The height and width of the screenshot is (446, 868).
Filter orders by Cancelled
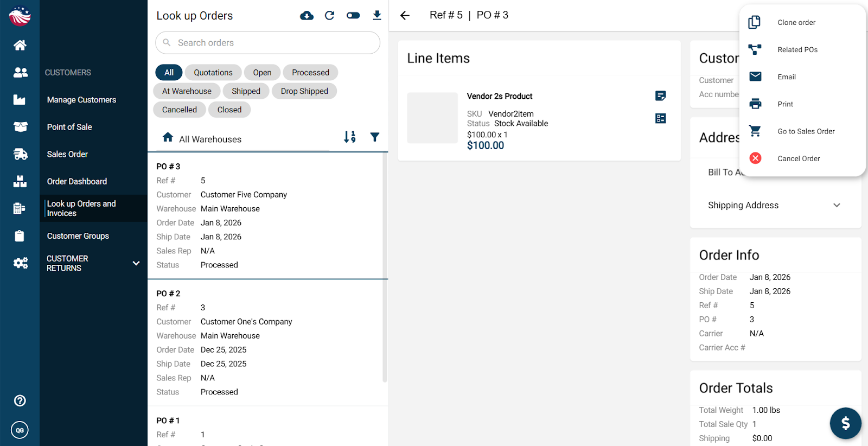pos(180,110)
